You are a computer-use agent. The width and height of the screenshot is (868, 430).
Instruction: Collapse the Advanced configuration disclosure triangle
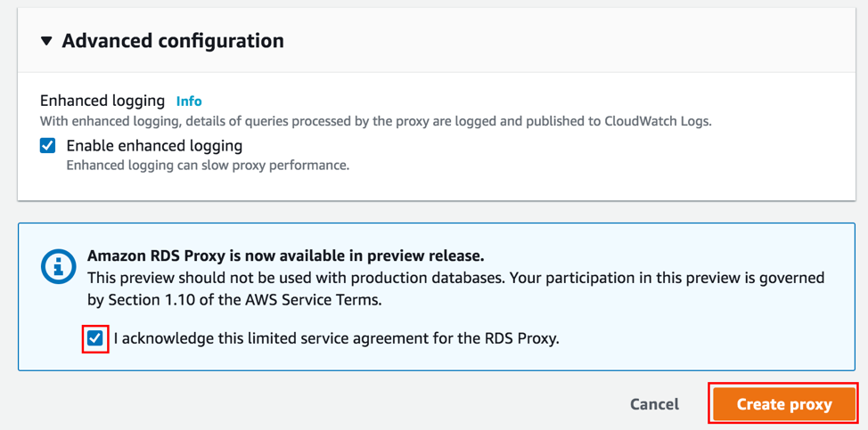coord(46,41)
